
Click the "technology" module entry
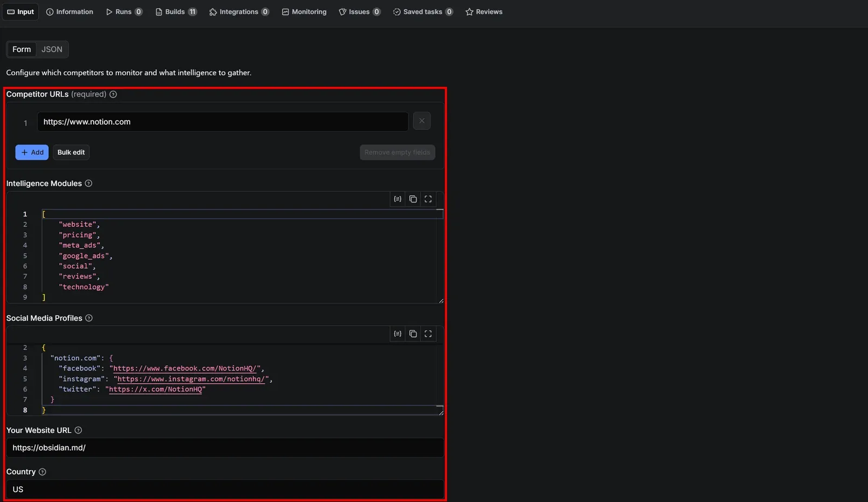84,287
